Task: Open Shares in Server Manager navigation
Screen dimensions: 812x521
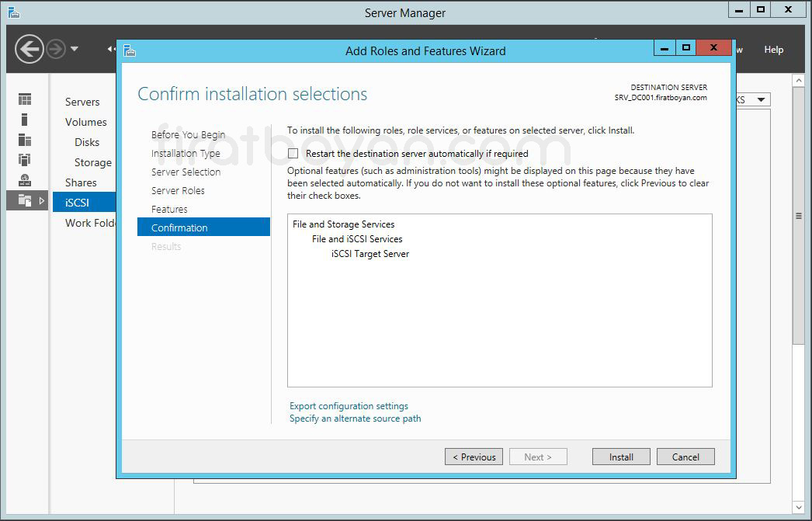Action: pos(81,182)
